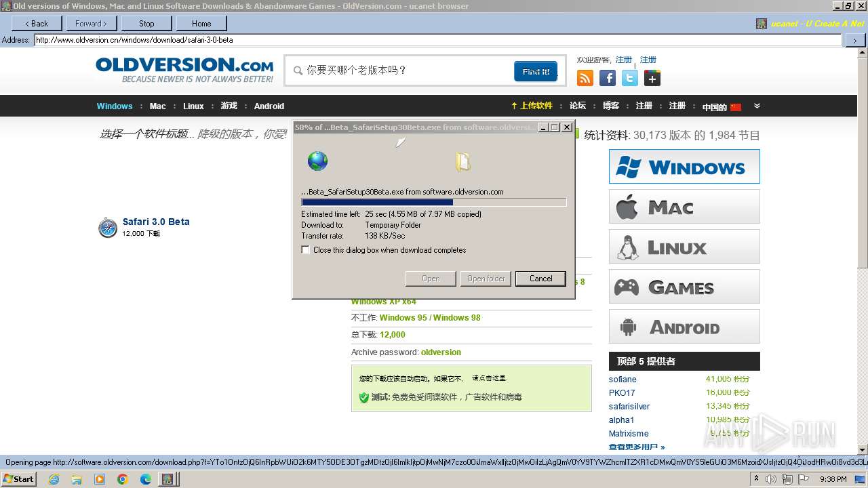Click the folder icon in download dialog
The height and width of the screenshot is (488, 868).
tap(463, 161)
